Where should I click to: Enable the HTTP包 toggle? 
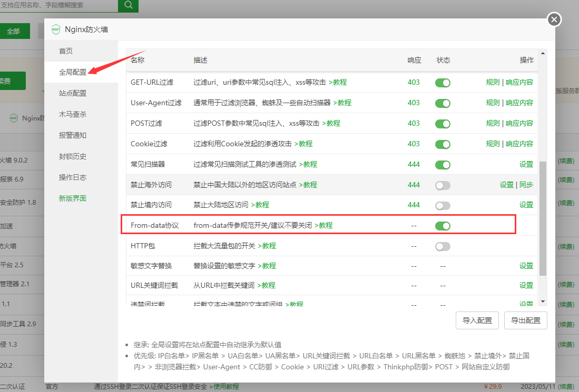click(443, 246)
